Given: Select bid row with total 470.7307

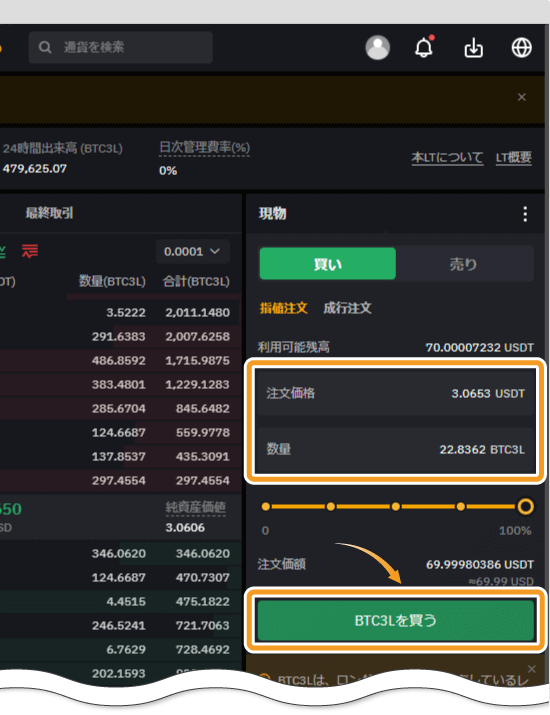Looking at the screenshot, I should tap(121, 578).
